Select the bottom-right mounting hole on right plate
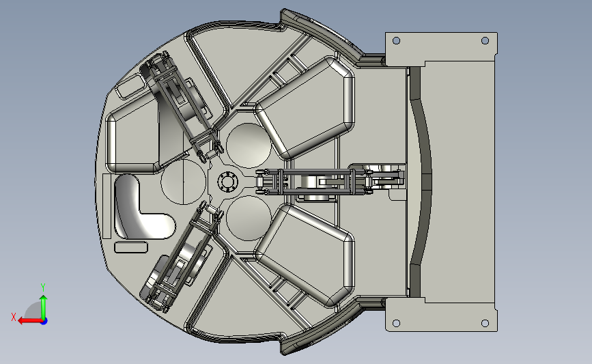The width and height of the screenshot is (592, 364). [x=485, y=323]
